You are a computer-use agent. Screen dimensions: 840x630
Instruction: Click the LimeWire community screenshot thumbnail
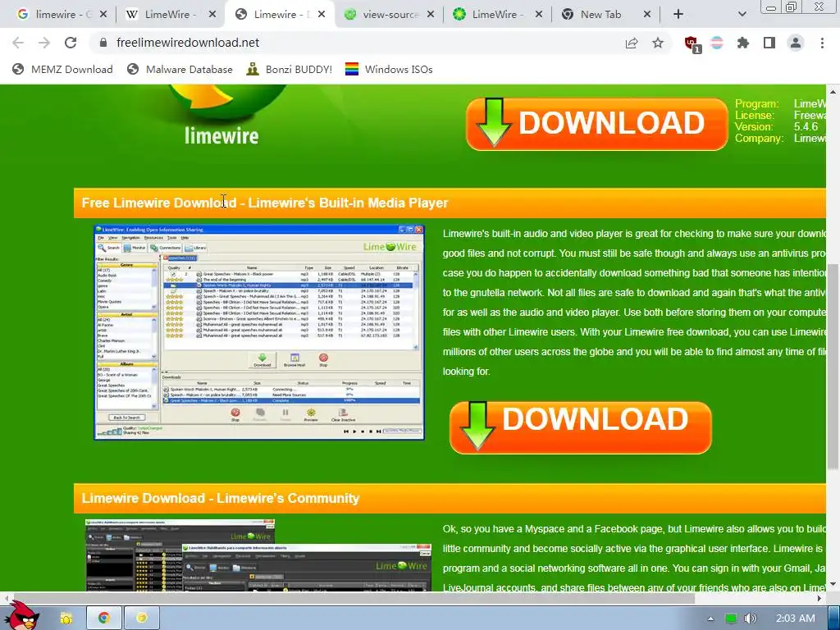(258, 555)
